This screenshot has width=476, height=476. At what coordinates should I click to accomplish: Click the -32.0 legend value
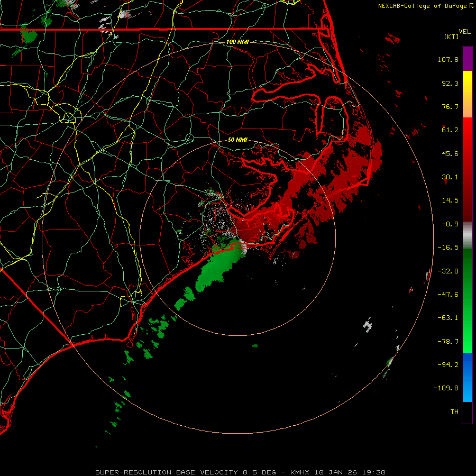pos(448,271)
